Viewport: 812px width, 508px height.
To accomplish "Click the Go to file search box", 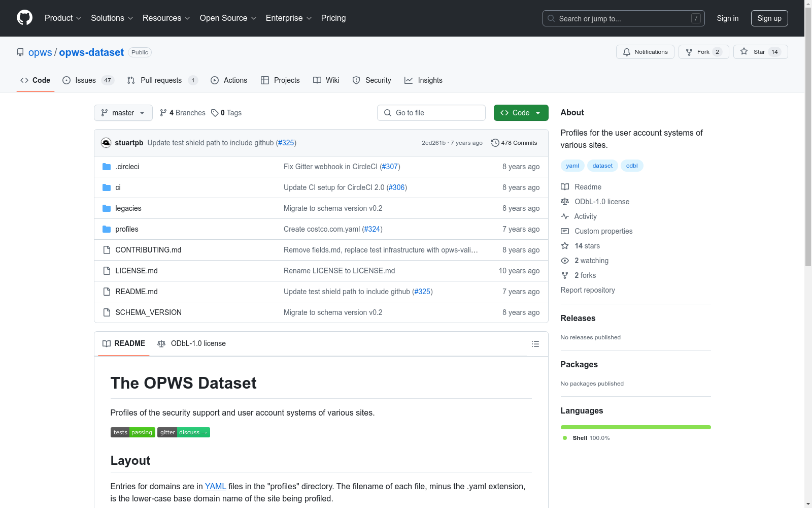I will pyautogui.click(x=431, y=113).
